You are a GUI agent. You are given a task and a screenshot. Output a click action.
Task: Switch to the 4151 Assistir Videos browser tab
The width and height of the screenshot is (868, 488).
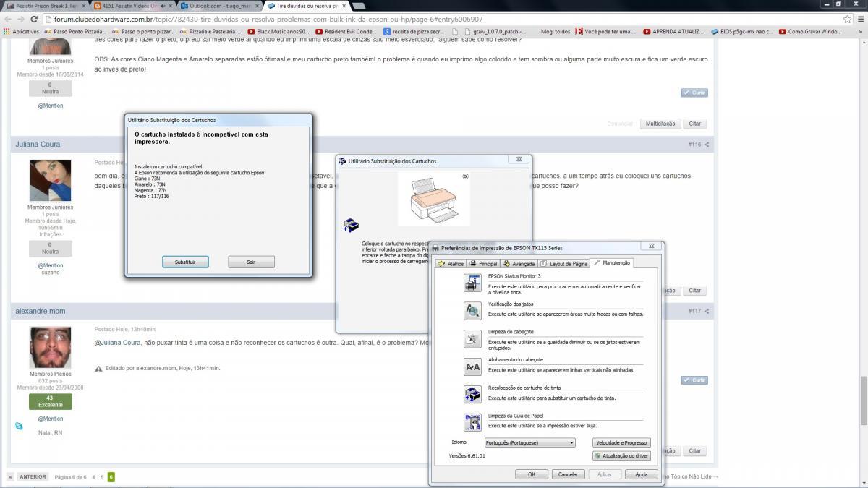[x=132, y=5]
